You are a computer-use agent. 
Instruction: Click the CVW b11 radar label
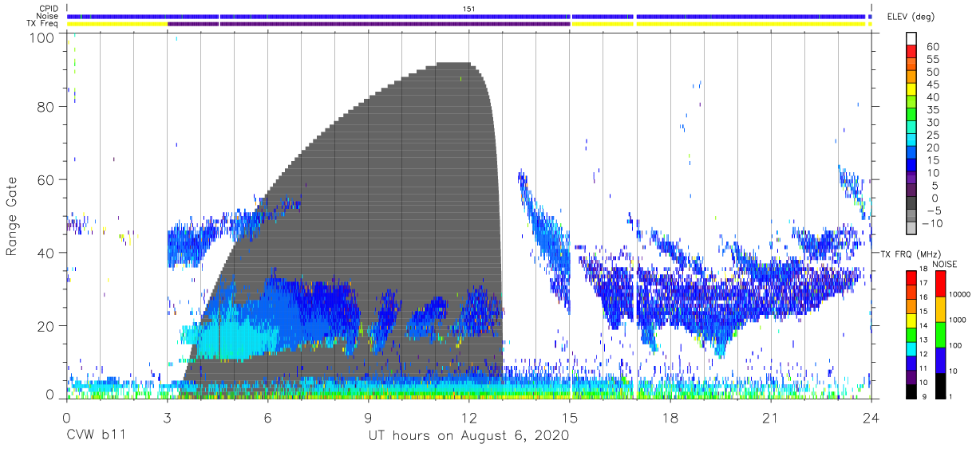pyautogui.click(x=97, y=436)
